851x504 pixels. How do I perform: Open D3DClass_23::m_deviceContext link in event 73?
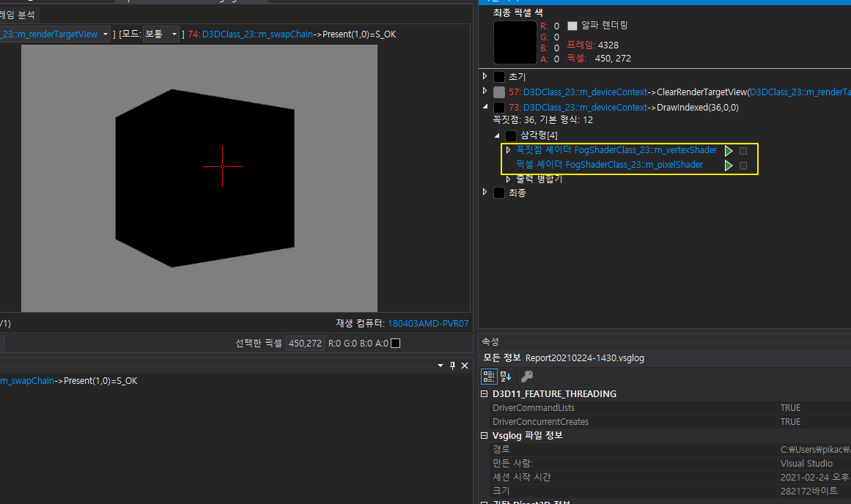point(585,108)
